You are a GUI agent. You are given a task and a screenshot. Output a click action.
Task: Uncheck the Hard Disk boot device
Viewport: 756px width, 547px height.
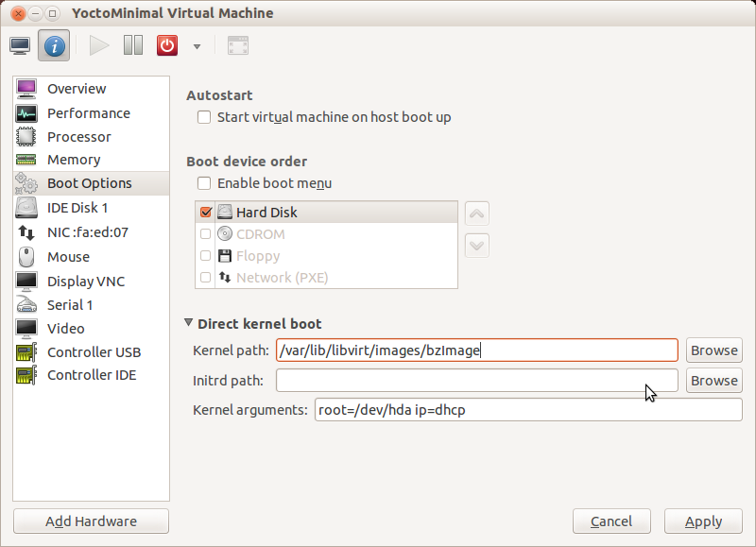point(206,213)
